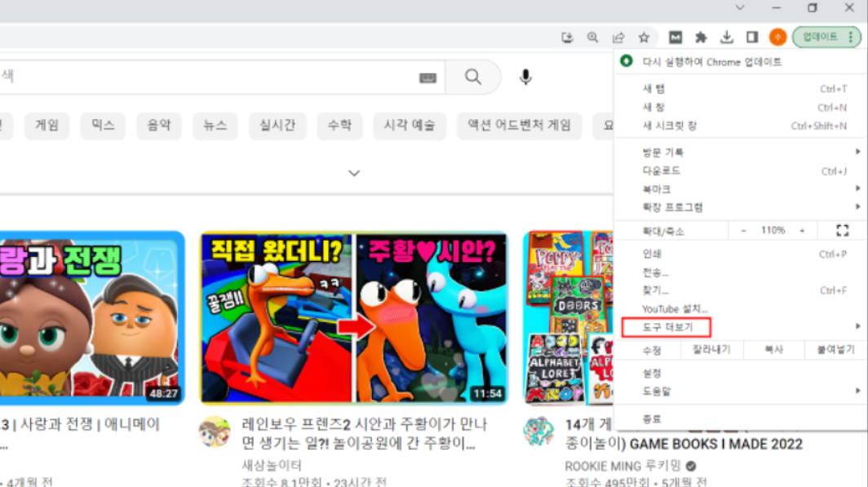Bookmark this page with the star icon
868x487 pixels.
click(x=644, y=38)
